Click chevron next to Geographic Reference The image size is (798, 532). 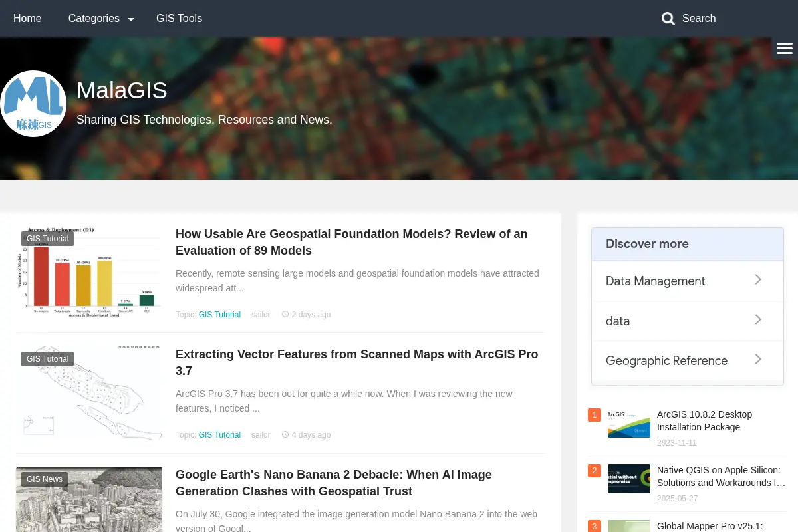coord(758,359)
